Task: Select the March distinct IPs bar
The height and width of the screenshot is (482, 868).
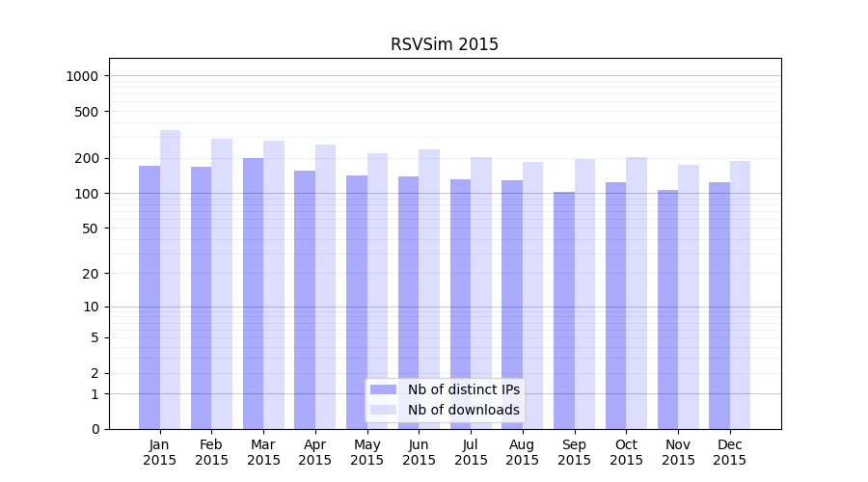Action: point(253,293)
